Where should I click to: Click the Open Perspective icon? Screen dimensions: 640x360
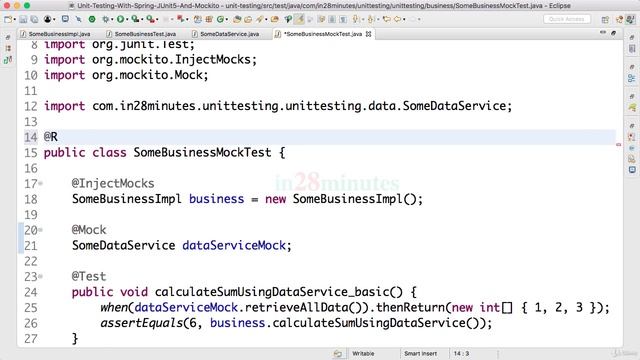[605, 20]
